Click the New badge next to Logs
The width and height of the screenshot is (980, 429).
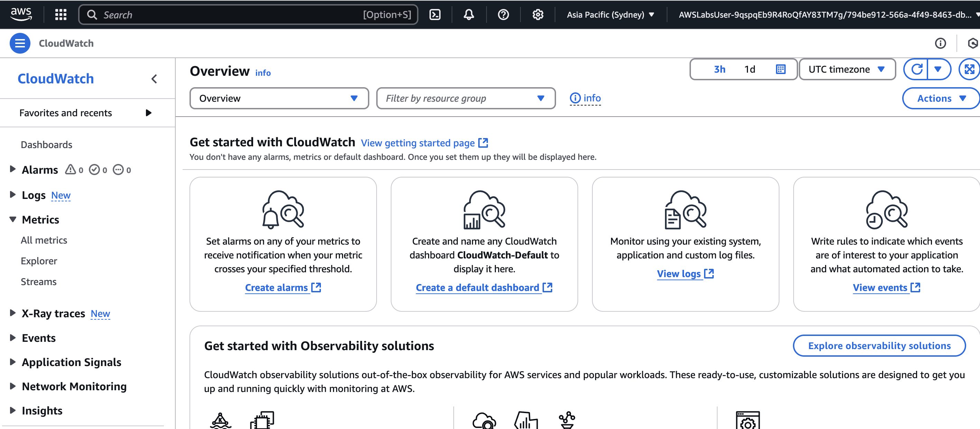(x=61, y=195)
